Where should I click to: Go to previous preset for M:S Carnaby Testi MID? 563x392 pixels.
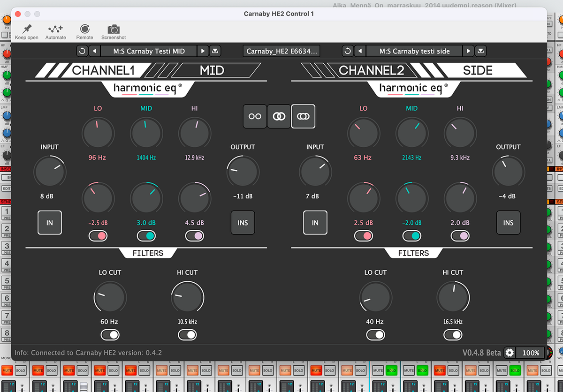94,51
